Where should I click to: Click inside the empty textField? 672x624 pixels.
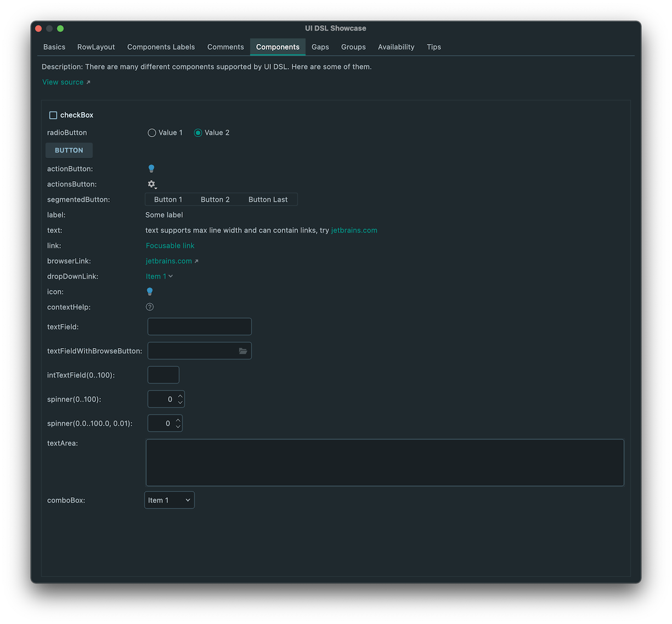(199, 326)
